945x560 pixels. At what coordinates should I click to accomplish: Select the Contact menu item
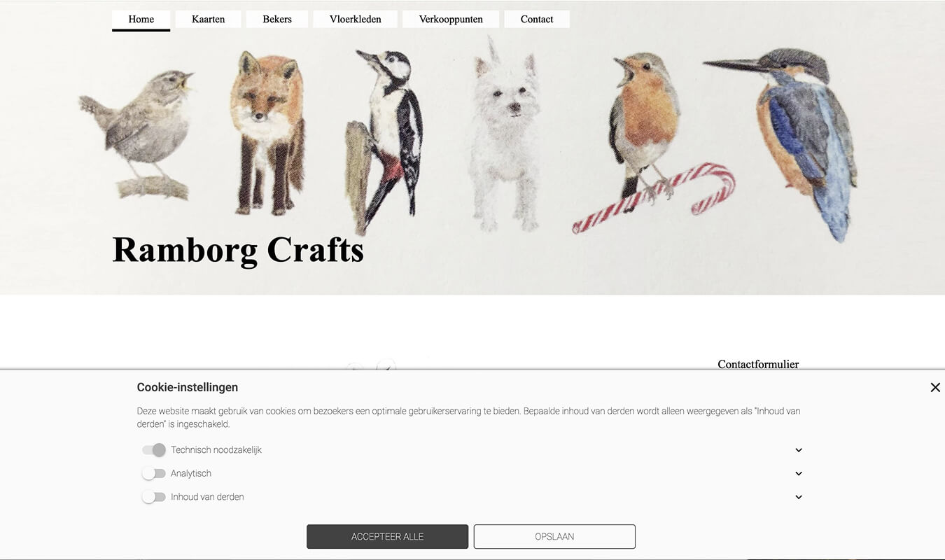click(537, 20)
